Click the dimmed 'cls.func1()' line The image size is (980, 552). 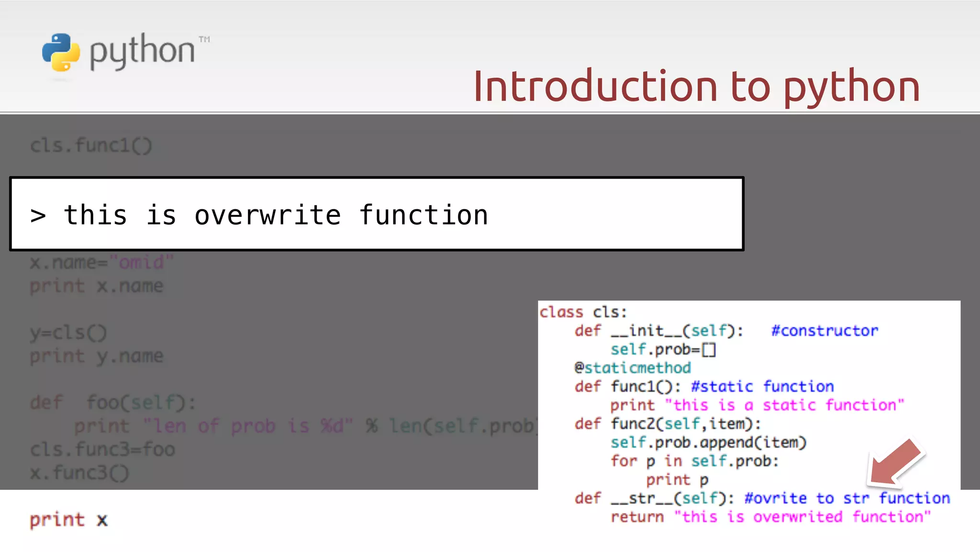tap(91, 145)
